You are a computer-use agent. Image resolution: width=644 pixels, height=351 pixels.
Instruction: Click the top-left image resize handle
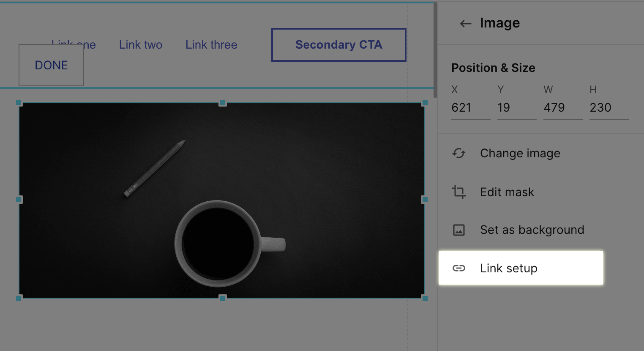pyautogui.click(x=19, y=102)
